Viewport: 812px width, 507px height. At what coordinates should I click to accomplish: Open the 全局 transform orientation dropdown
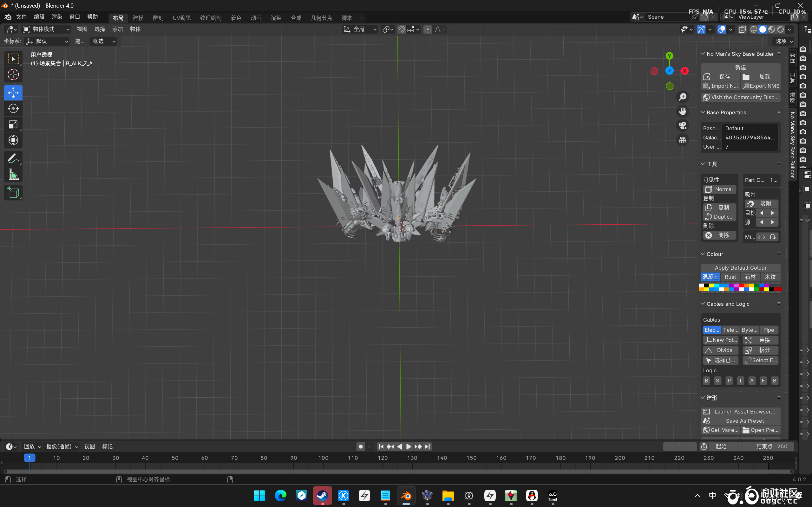[360, 29]
